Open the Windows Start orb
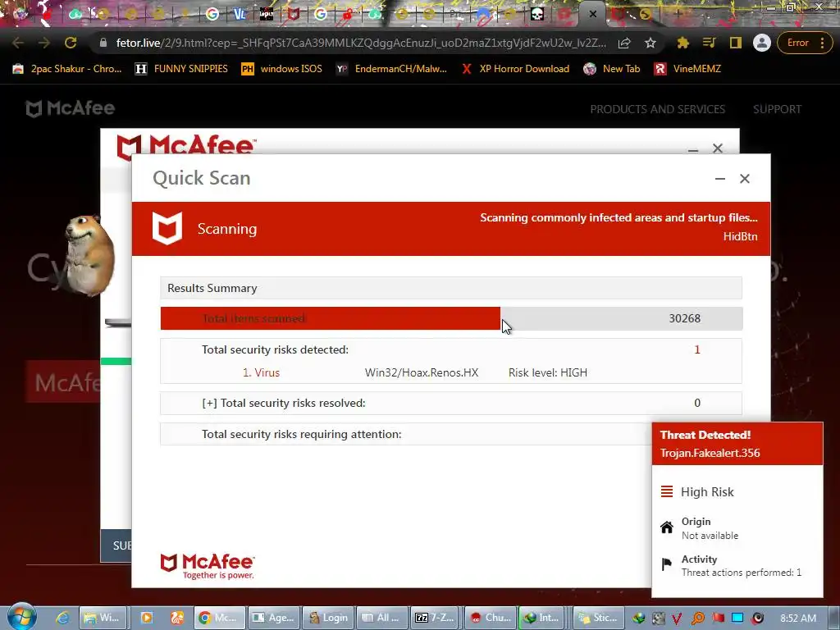Screen dimensions: 840x630 [22, 617]
